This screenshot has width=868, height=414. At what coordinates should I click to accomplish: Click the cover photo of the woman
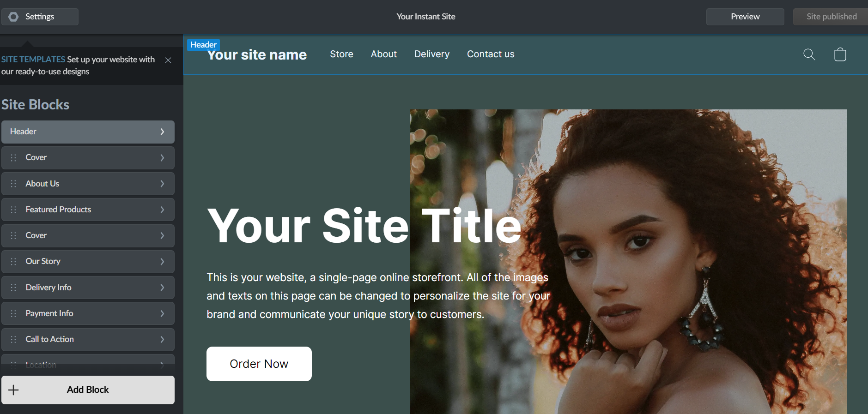(628, 261)
